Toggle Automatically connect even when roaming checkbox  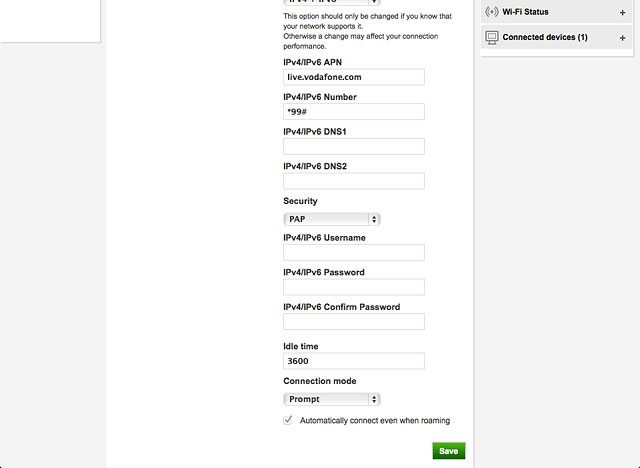coord(288,420)
